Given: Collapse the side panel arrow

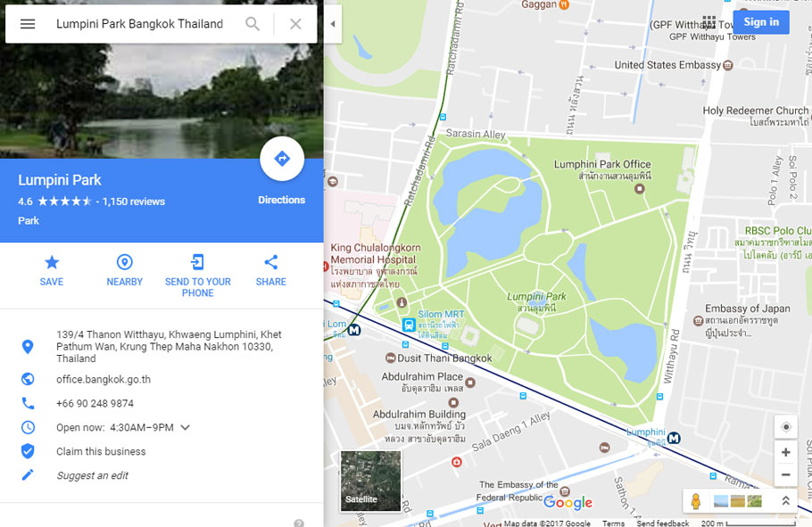Looking at the screenshot, I should click(x=333, y=24).
